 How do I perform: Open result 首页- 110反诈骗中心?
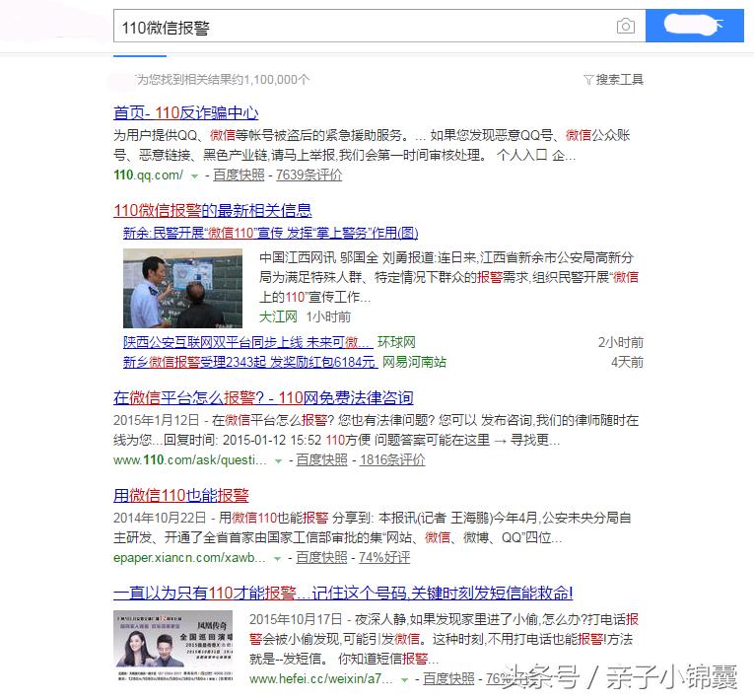click(x=186, y=113)
